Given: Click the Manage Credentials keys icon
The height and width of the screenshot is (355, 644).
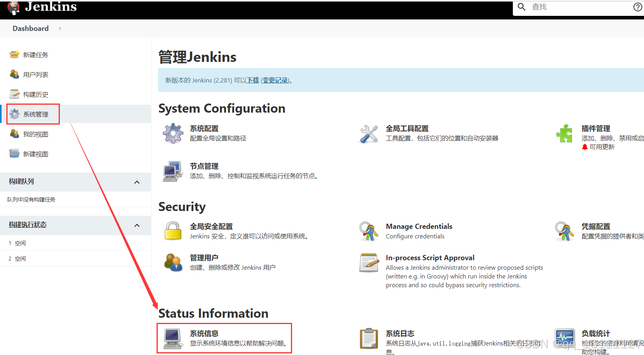Looking at the screenshot, I should [369, 231].
